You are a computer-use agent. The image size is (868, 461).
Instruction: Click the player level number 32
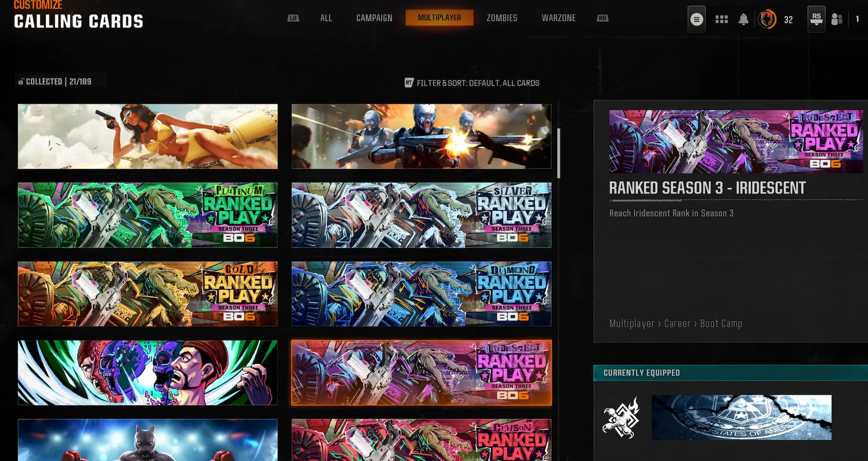(788, 20)
